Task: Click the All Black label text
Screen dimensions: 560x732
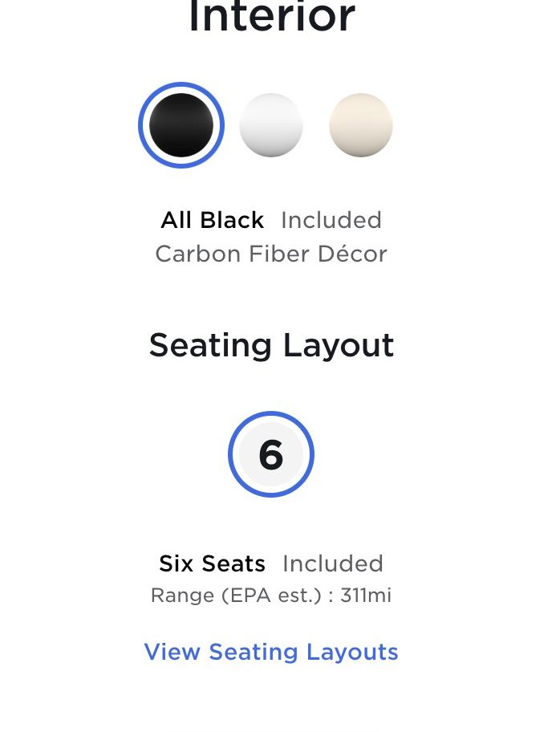Action: point(213,220)
